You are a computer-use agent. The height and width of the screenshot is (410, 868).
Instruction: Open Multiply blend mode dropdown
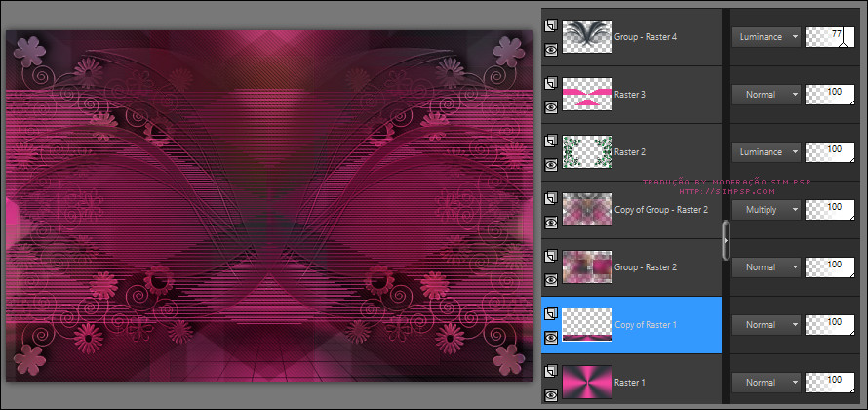tap(766, 209)
